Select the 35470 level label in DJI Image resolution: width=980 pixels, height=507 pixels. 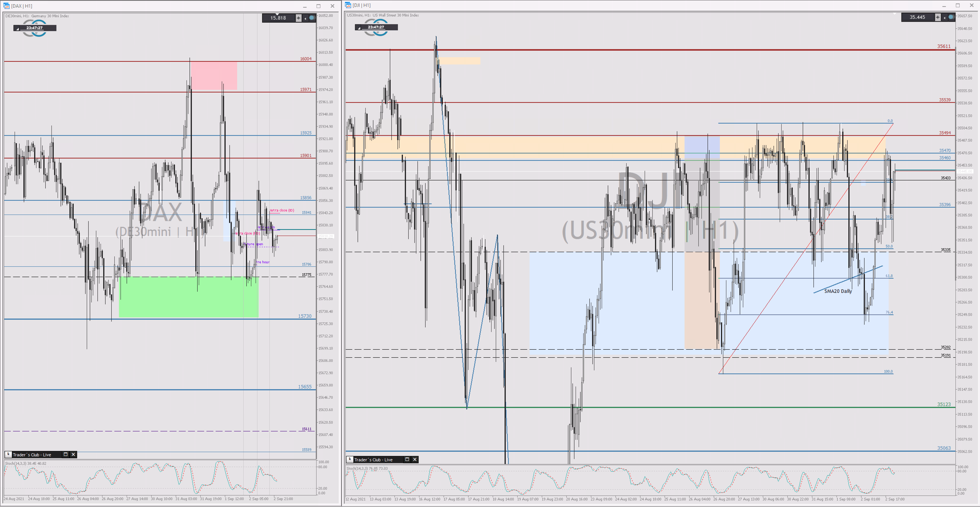tap(945, 150)
